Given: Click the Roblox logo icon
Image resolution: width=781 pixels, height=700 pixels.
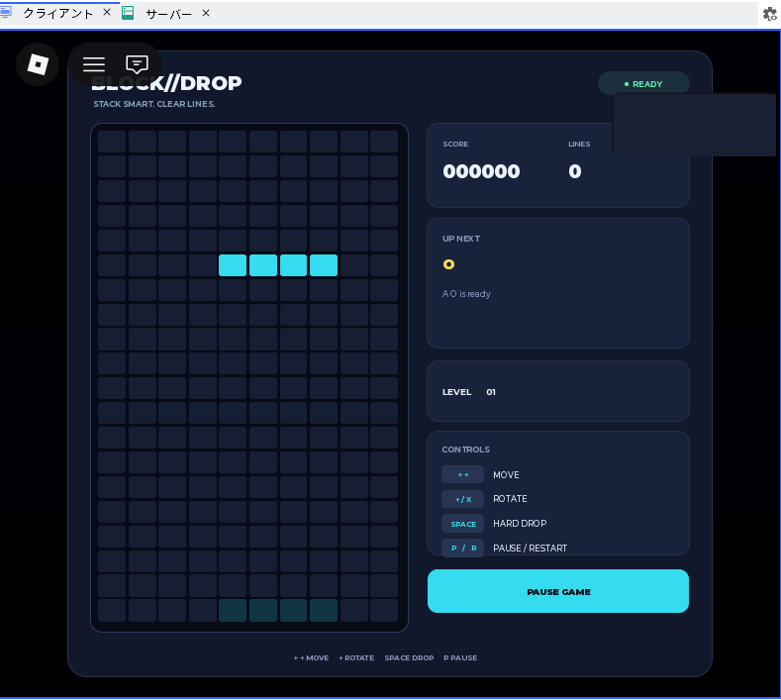Looking at the screenshot, I should pyautogui.click(x=38, y=64).
